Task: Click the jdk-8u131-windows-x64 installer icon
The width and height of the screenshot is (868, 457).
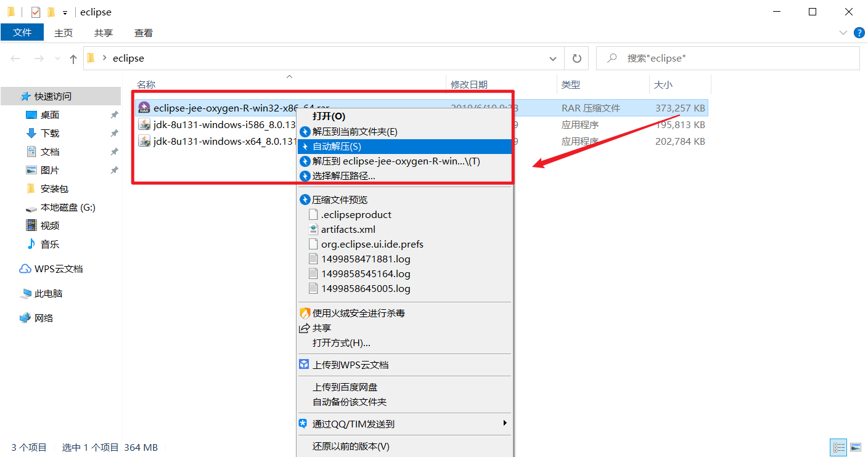Action: (144, 141)
